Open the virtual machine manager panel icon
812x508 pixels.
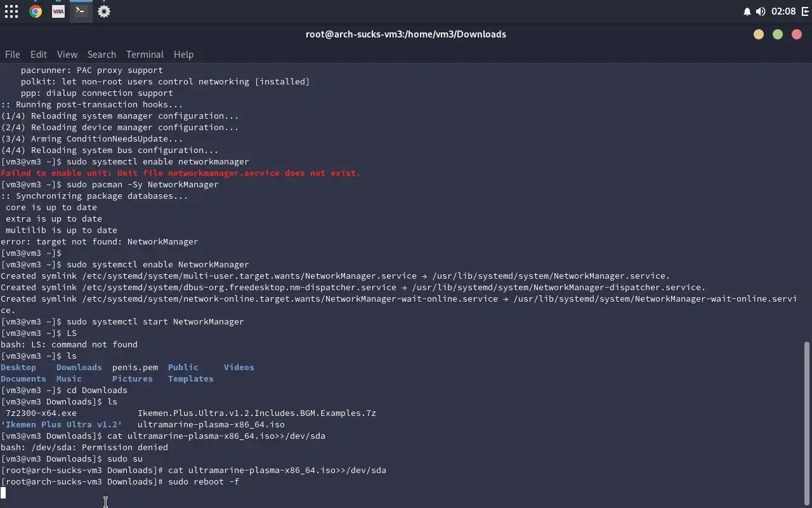click(x=58, y=11)
